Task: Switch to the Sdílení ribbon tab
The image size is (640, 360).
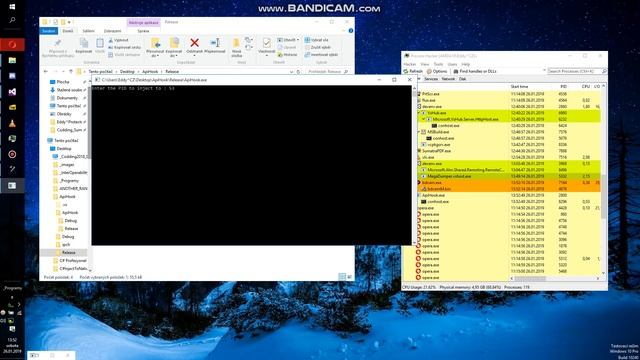Action: pyautogui.click(x=88, y=31)
